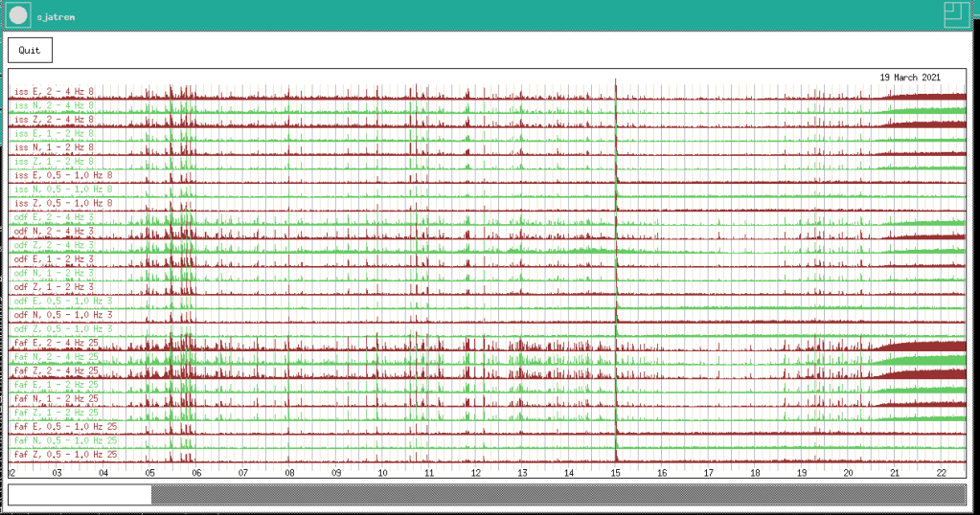The width and height of the screenshot is (980, 515).
Task: Click hour 10 on the time axis
Action: tap(383, 473)
